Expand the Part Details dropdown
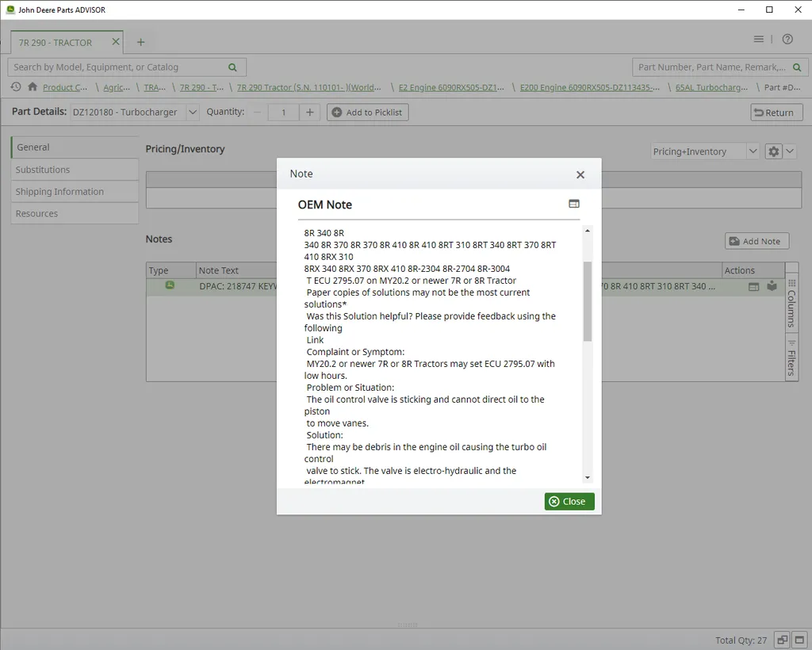The image size is (812, 650). coord(192,113)
